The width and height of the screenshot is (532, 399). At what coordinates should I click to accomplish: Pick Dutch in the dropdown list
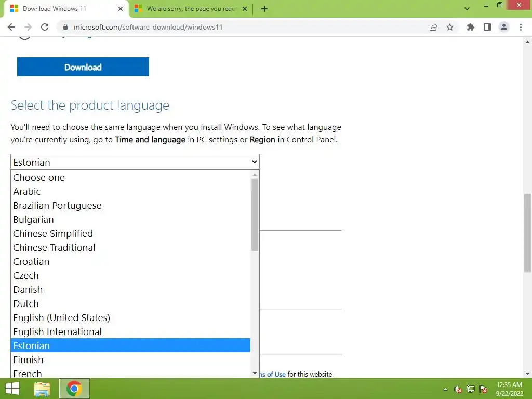(130, 303)
